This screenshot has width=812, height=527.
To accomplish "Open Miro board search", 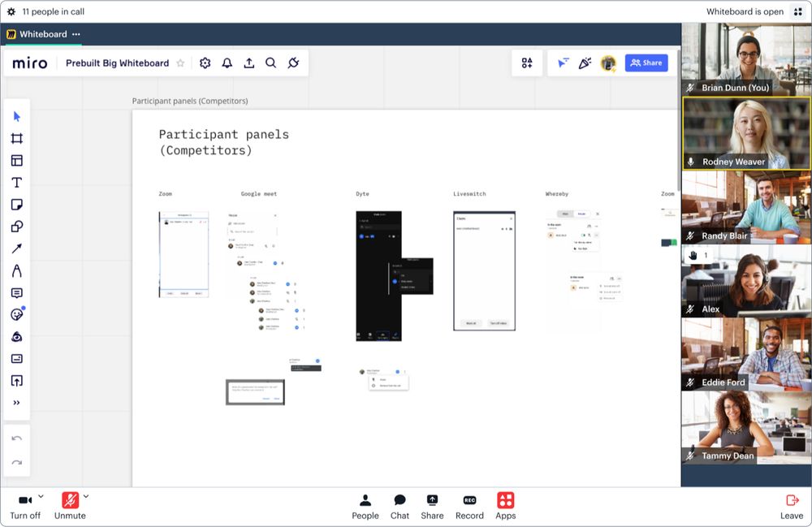I will coord(271,63).
